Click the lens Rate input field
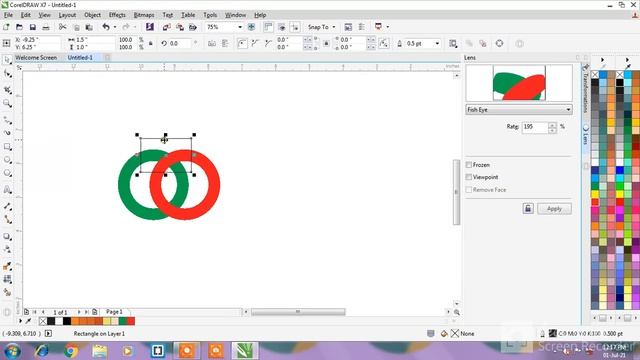This screenshot has height=360, width=640. pos(535,127)
